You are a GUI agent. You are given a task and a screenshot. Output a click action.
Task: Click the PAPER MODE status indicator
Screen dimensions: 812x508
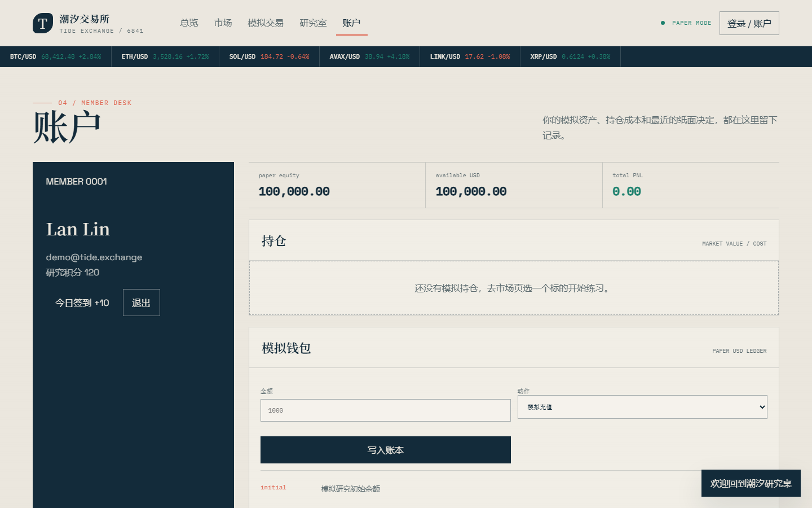tap(686, 23)
